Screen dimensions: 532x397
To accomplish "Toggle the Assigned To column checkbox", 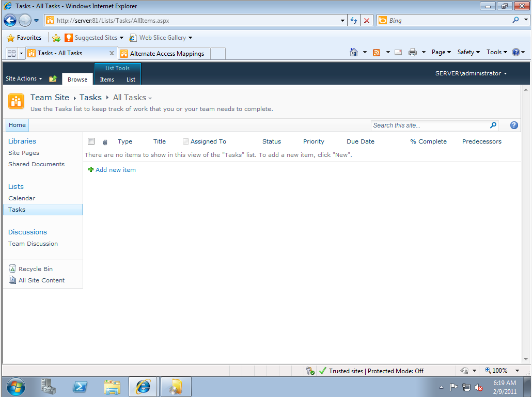I will coord(186,141).
